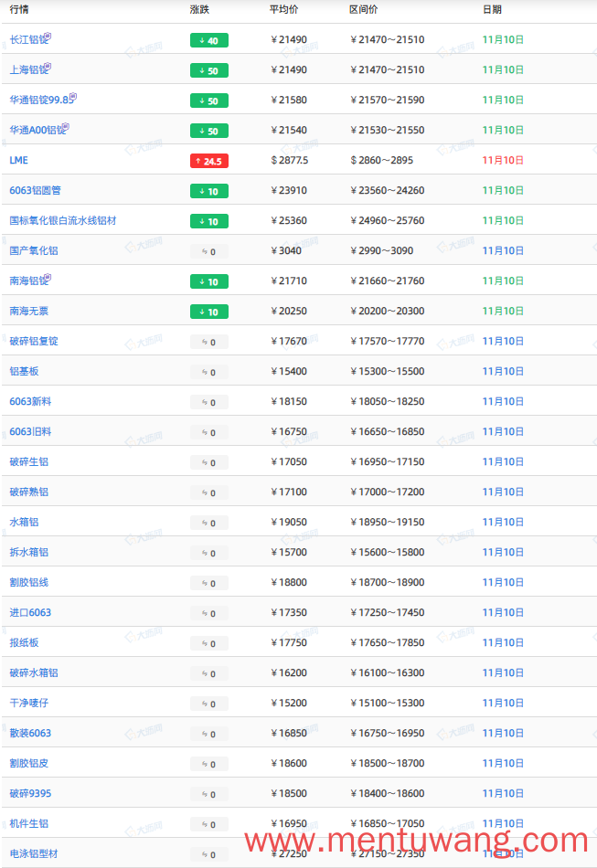597x868 pixels.
Task: Click the green ↓40 badge for 长江铝锭
Action: (x=209, y=40)
